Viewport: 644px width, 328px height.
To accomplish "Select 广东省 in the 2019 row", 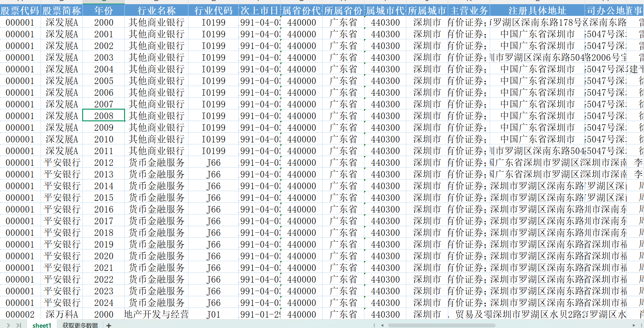I will click(343, 244).
